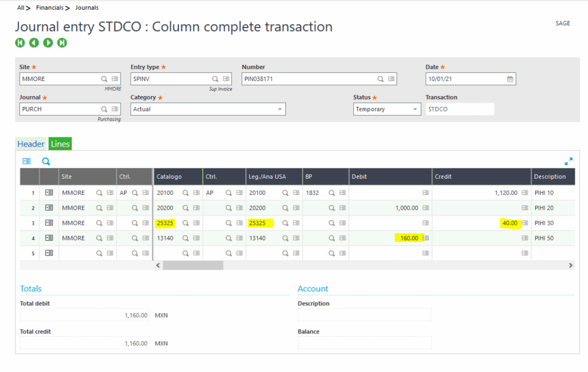Open the Financials breadcrumb link

(x=51, y=7)
